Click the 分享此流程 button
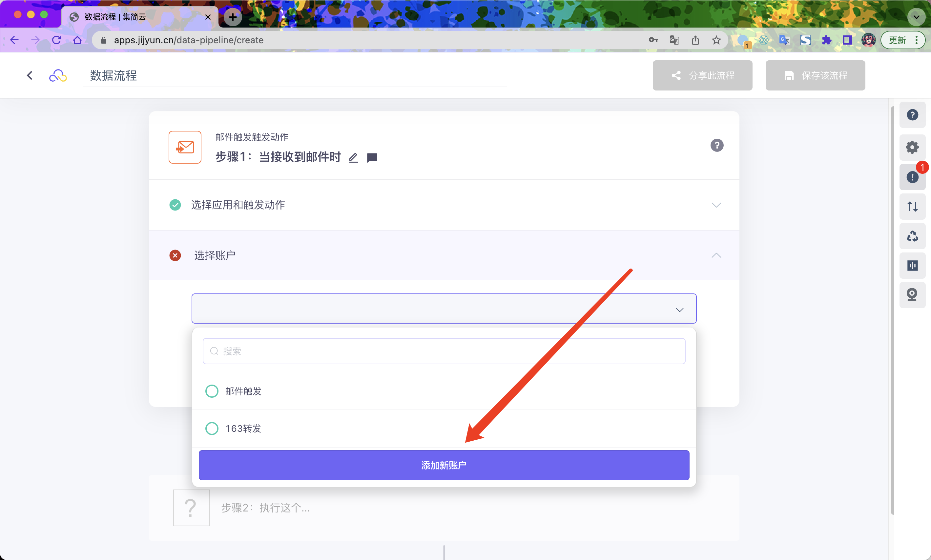This screenshot has width=931, height=560. click(702, 75)
